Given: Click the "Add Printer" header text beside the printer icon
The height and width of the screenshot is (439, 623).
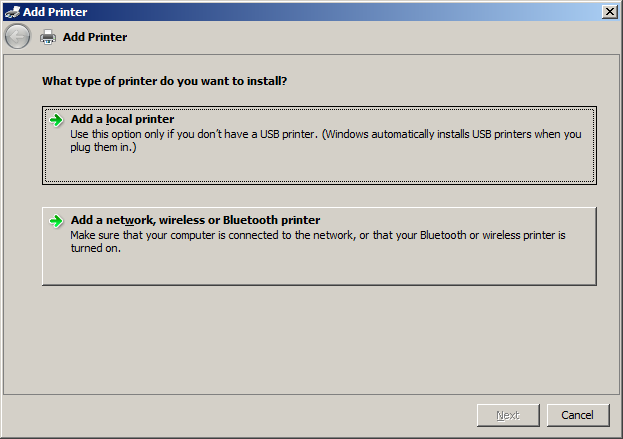Looking at the screenshot, I should [x=95, y=37].
